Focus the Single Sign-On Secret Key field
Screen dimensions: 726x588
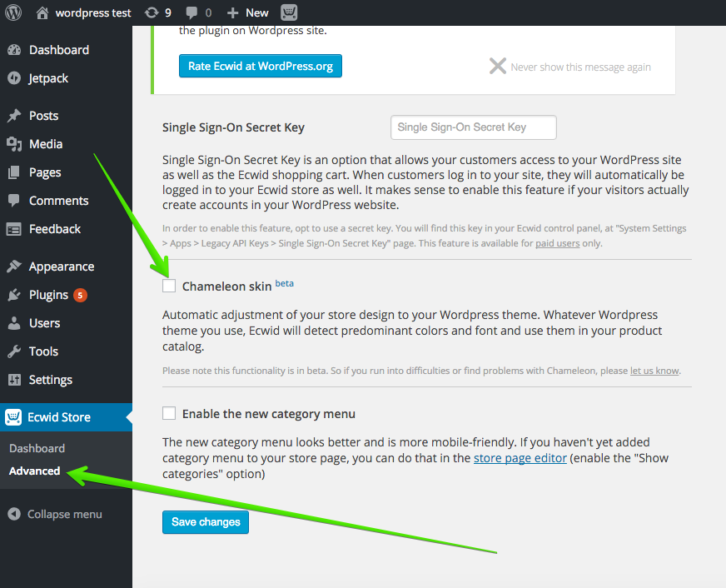point(473,127)
